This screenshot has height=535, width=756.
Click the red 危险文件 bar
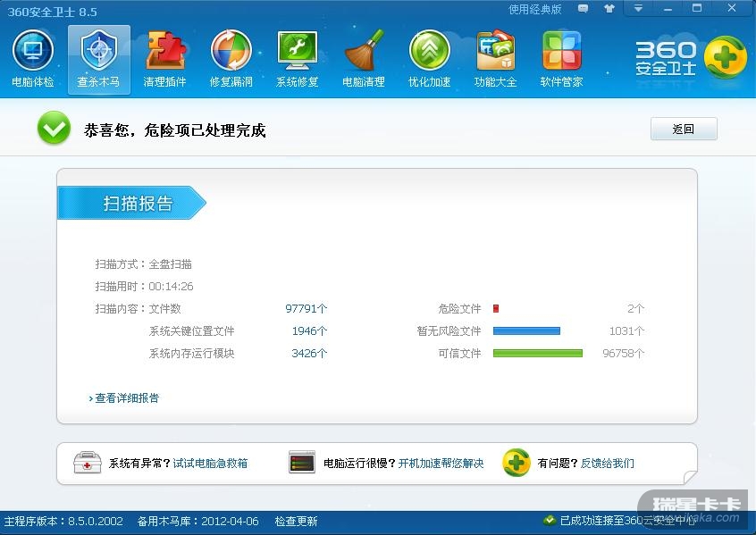tap(496, 308)
